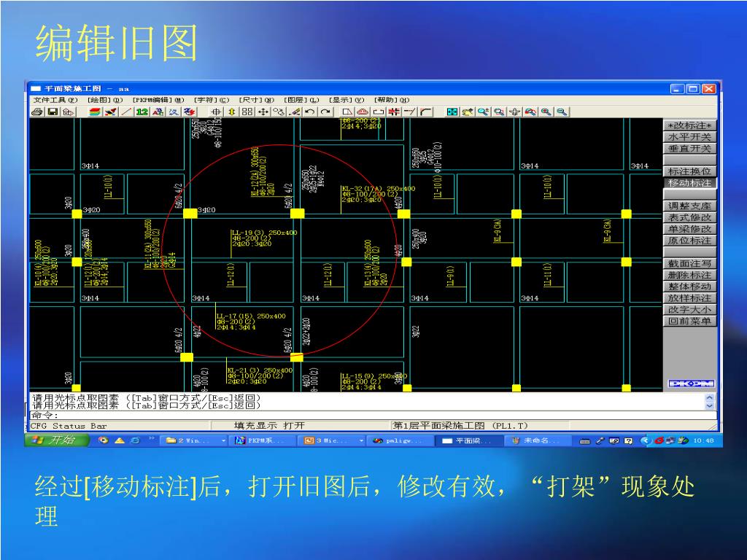Select the line drawing tool icon
The width and height of the screenshot is (747, 560).
tap(126, 112)
